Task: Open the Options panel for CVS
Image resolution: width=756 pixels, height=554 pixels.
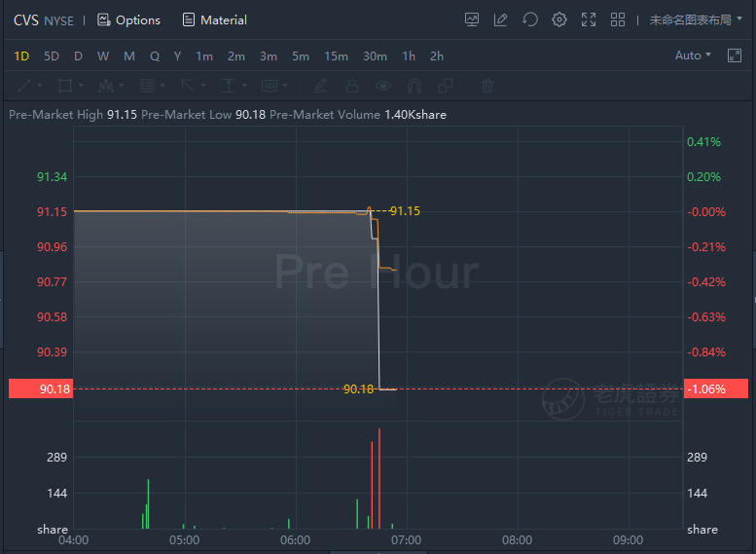Action: (x=128, y=20)
